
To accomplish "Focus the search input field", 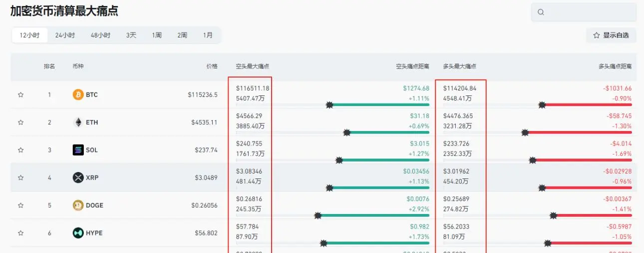I will point(584,12).
